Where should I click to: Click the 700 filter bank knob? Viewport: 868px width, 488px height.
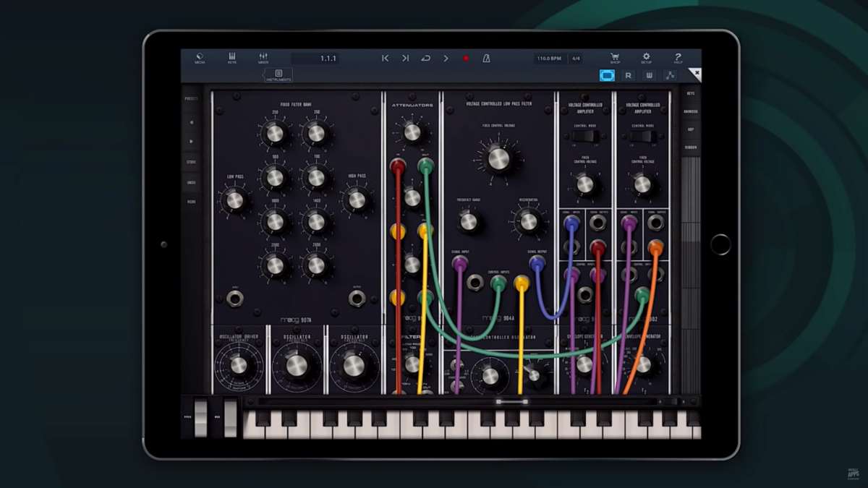pos(316,178)
